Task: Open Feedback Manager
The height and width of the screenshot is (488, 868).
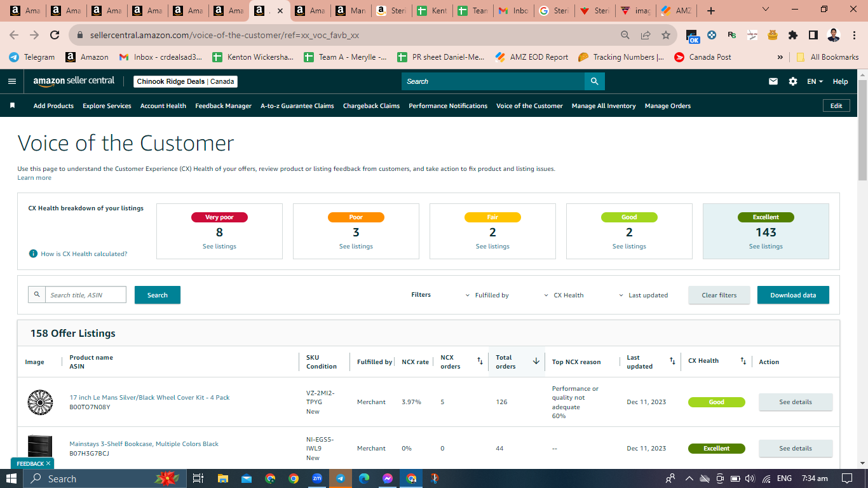Action: click(x=224, y=105)
